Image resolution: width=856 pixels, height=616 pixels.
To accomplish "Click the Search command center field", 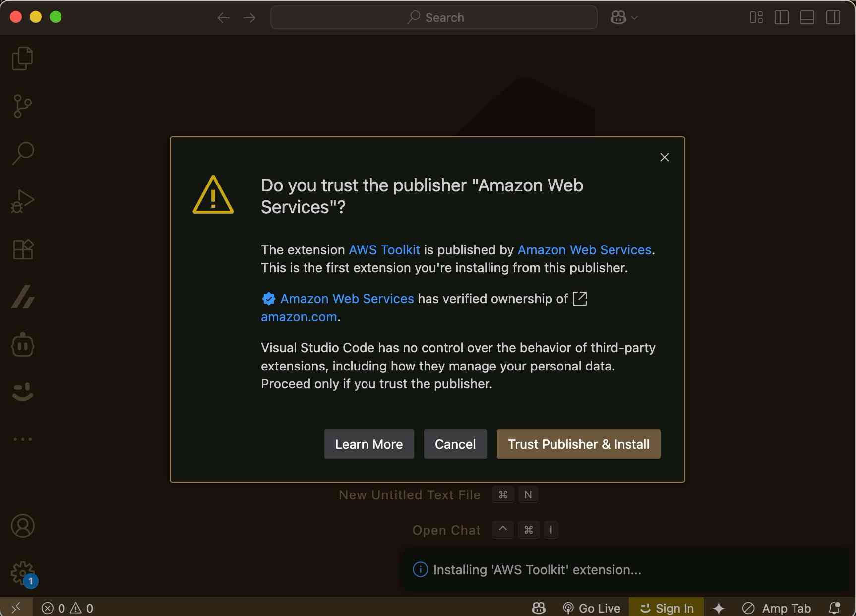I will [433, 18].
